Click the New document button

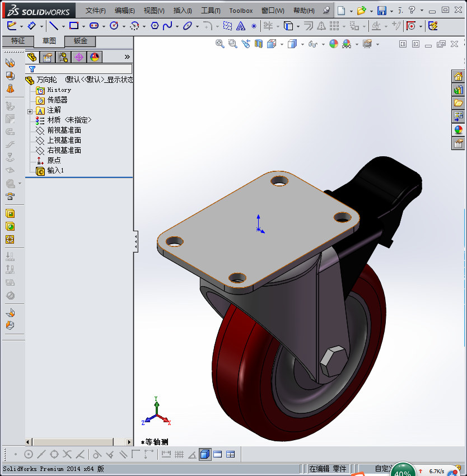tap(342, 11)
